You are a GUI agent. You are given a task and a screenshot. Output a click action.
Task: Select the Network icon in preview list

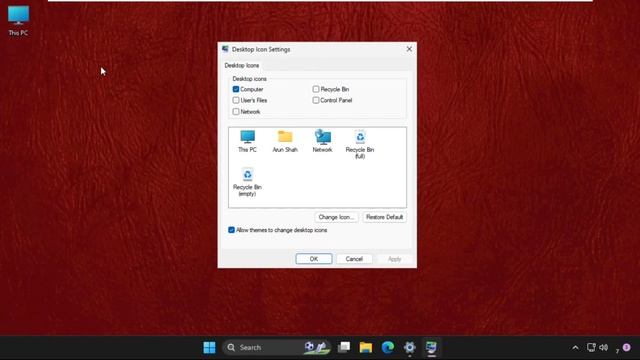pos(322,141)
